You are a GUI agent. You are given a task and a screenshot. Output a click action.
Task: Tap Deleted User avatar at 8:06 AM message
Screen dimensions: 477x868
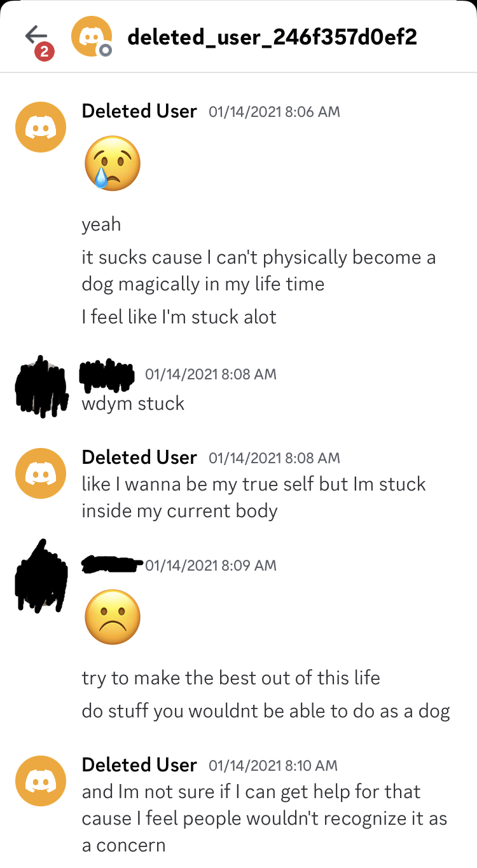tap(41, 127)
